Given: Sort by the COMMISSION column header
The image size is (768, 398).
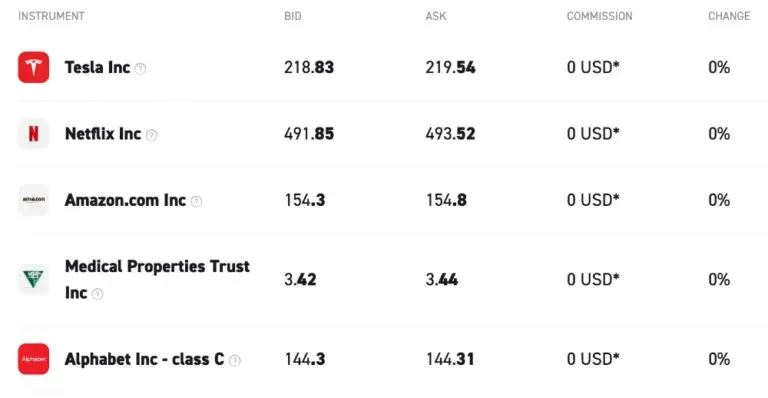Looking at the screenshot, I should tap(600, 16).
